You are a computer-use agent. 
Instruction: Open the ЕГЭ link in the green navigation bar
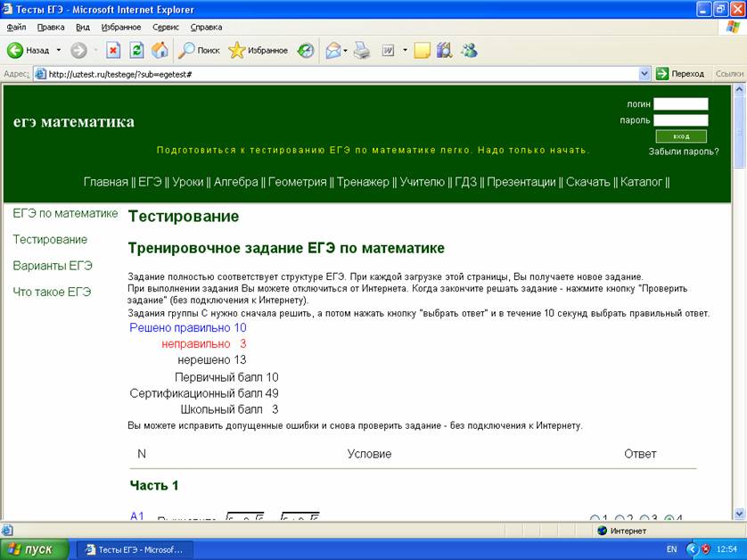pyautogui.click(x=150, y=182)
